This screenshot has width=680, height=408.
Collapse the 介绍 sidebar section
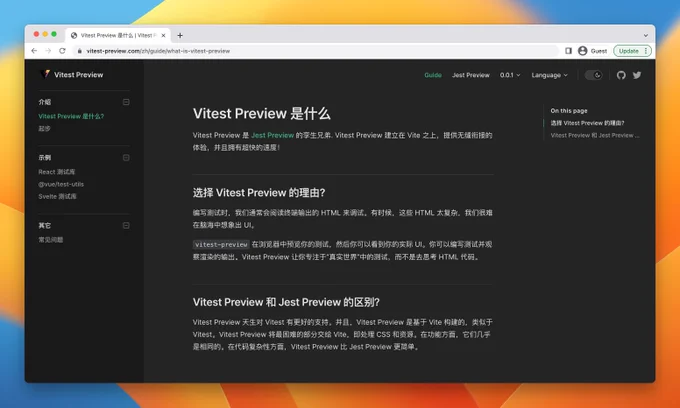[x=126, y=102]
